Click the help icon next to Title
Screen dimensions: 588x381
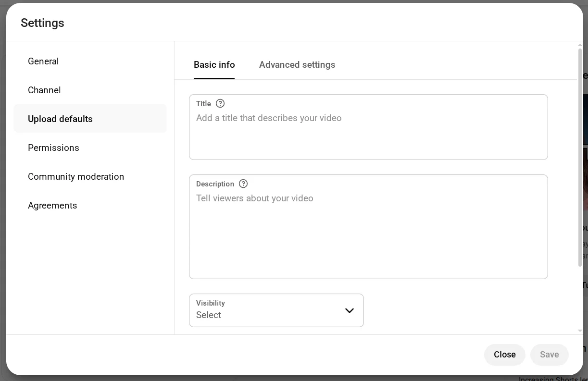pyautogui.click(x=220, y=103)
